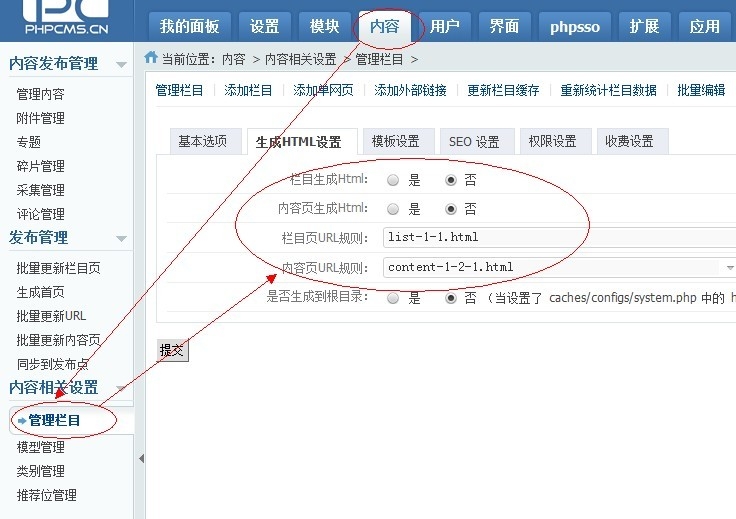
Task: Select 否 for 内容页生成Html
Action: point(451,209)
